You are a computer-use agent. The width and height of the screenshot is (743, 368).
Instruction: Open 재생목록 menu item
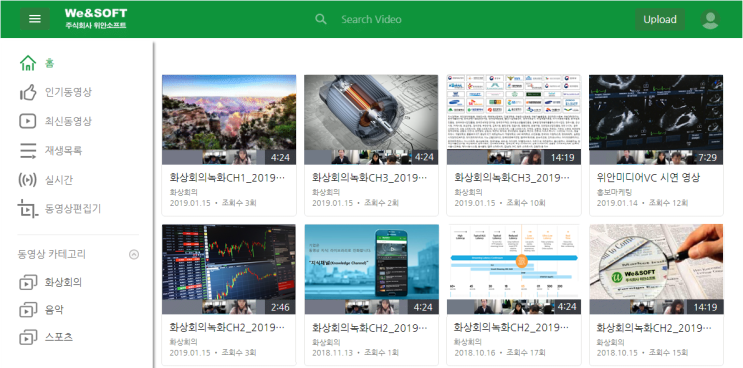[63, 151]
